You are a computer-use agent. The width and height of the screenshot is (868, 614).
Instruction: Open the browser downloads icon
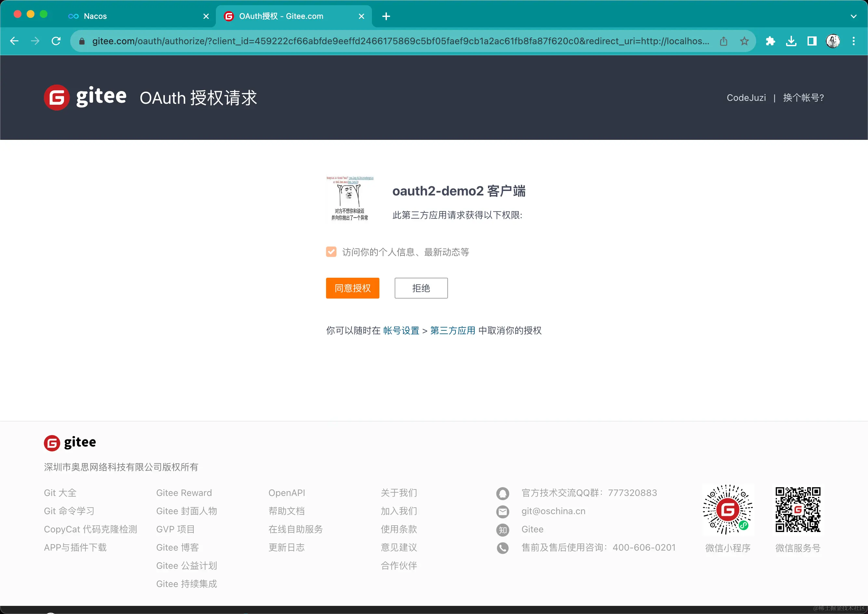(791, 41)
